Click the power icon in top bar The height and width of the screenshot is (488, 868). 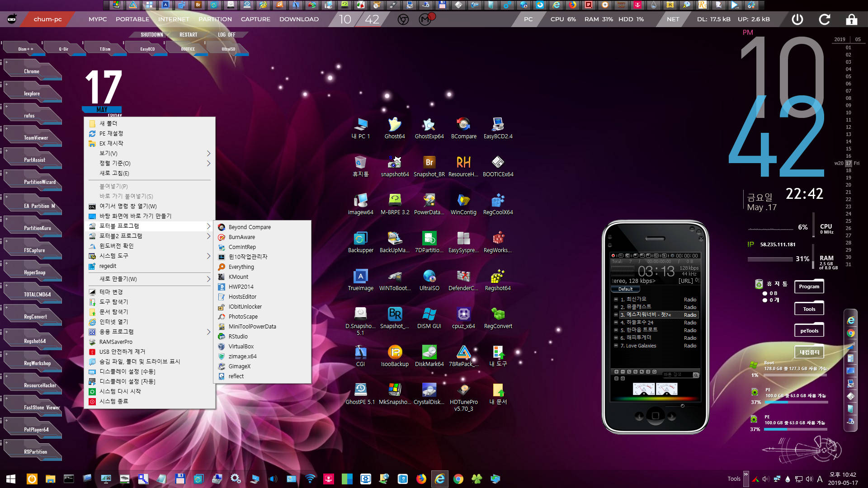[x=797, y=19]
